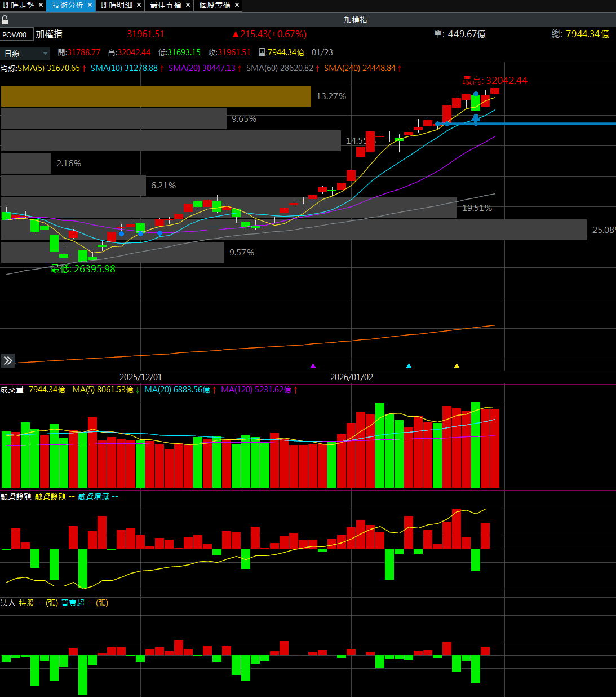Image resolution: width=616 pixels, height=697 pixels.
Task: Open the 日線 period dropdown
Action: 26,54
